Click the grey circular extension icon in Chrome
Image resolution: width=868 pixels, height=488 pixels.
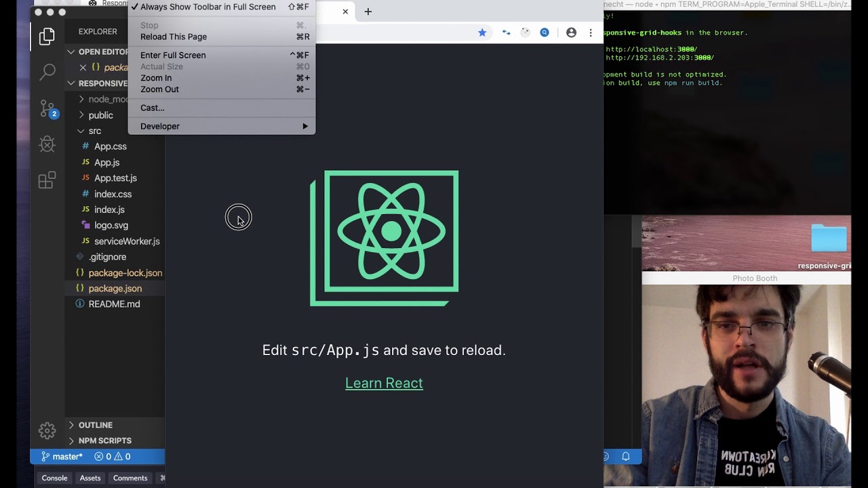point(525,33)
